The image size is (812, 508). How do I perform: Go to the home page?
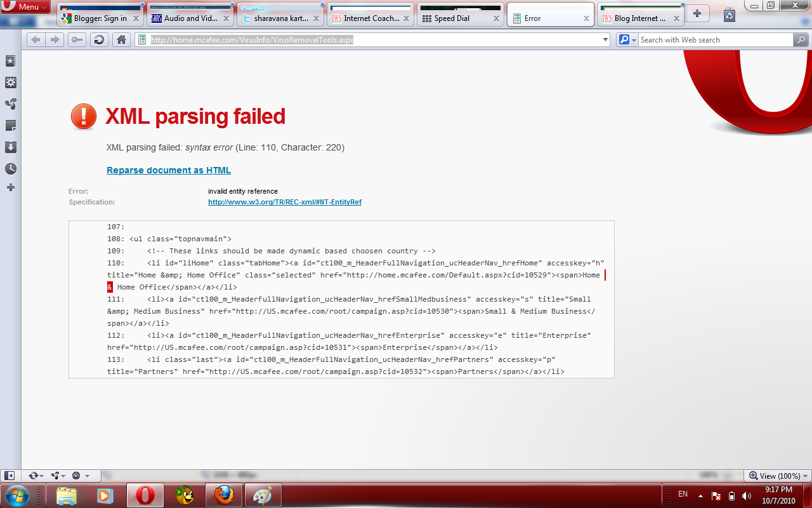(122, 40)
